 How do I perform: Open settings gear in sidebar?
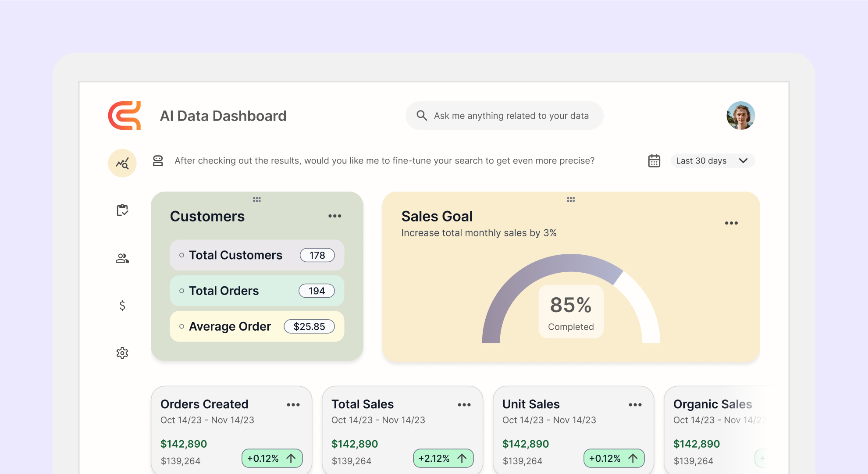tap(122, 353)
